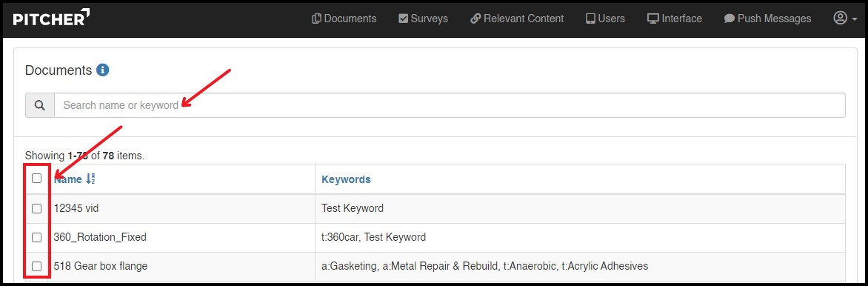
Task: Go to the Surveys section
Action: click(x=423, y=19)
